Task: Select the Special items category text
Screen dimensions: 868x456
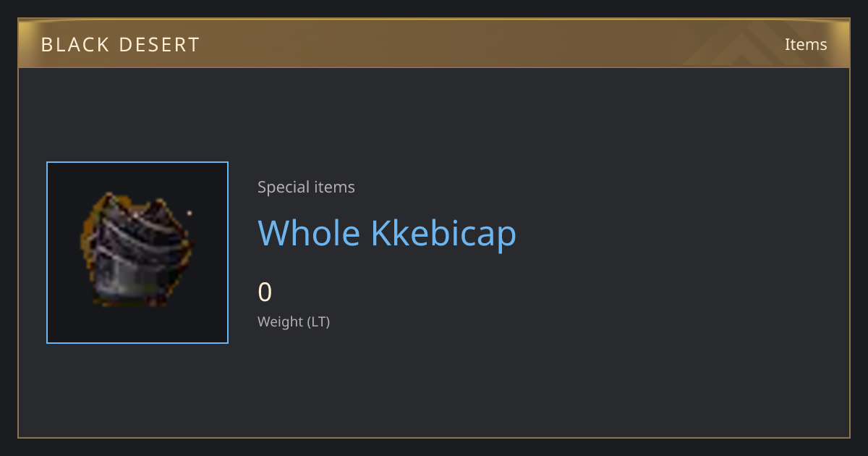Action: [x=306, y=187]
